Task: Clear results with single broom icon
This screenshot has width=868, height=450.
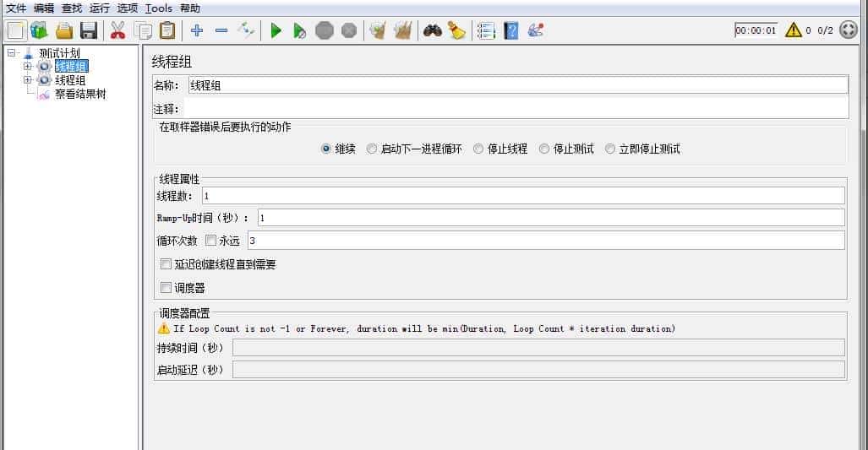Action: pyautogui.click(x=378, y=30)
